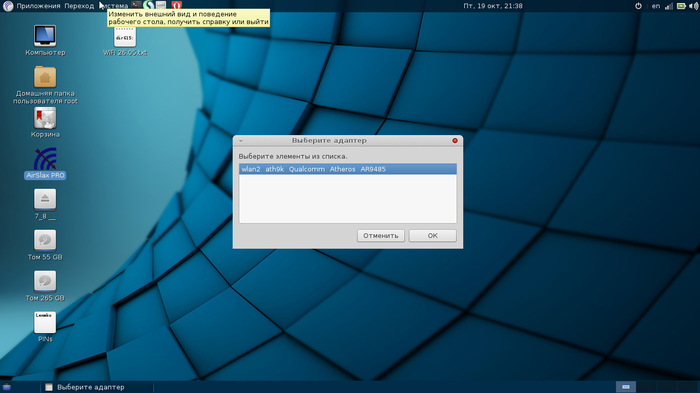Close the Выберите адаптер dialog

(455, 141)
